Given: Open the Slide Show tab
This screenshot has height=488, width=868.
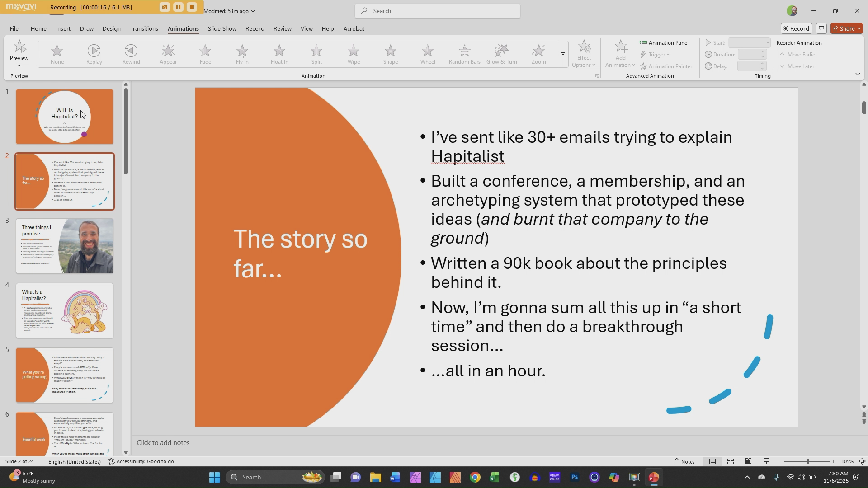Looking at the screenshot, I should coord(222,28).
